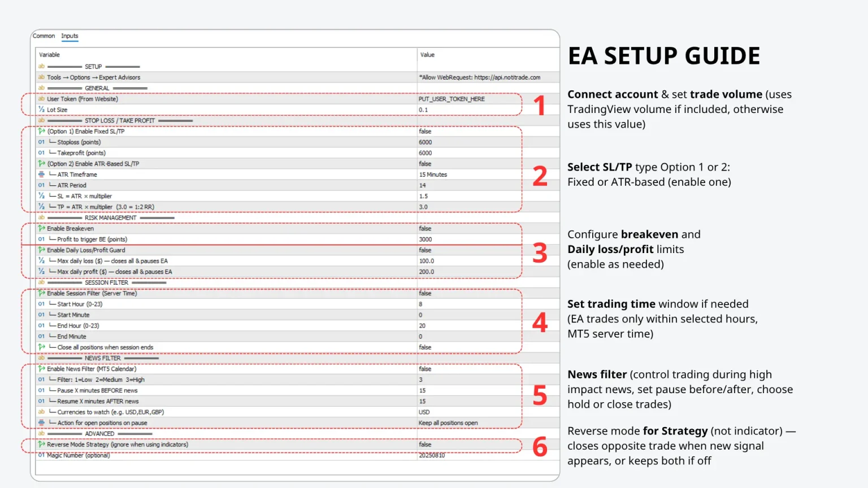The height and width of the screenshot is (488, 868).
Task: Select the Lot Size value 0.1
Action: [x=423, y=110]
